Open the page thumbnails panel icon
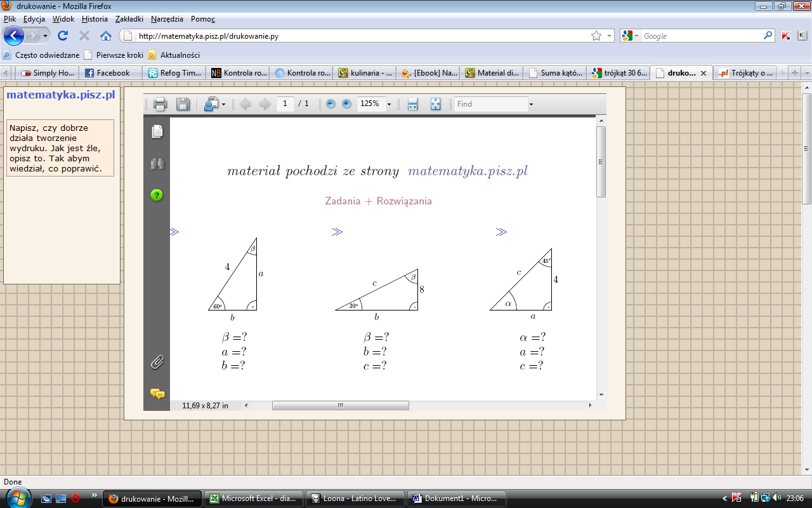Viewport: 812px width, 508px height. point(157,131)
